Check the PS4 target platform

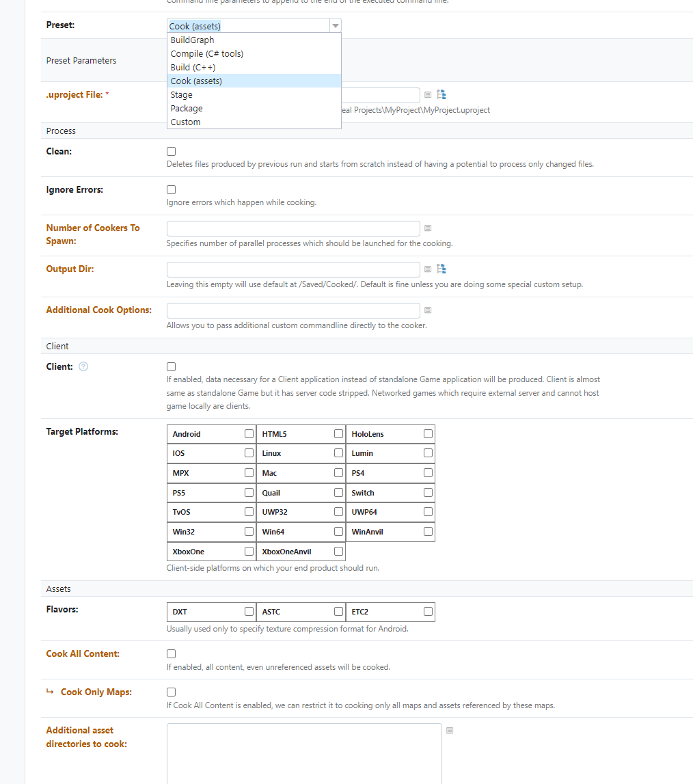[428, 472]
